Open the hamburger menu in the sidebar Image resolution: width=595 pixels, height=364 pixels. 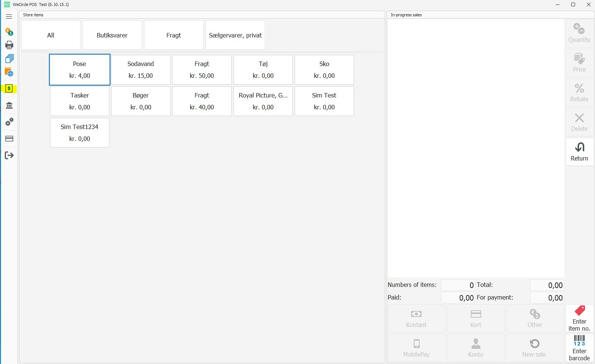click(x=9, y=17)
